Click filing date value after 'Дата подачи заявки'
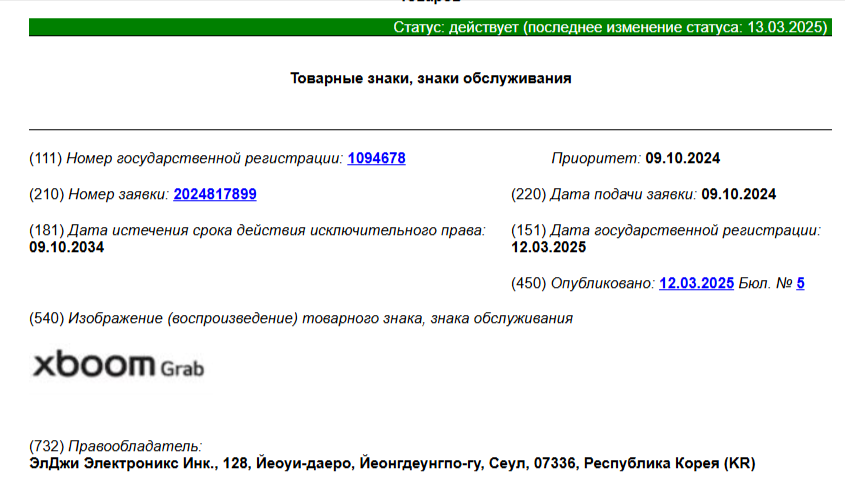 [738, 194]
